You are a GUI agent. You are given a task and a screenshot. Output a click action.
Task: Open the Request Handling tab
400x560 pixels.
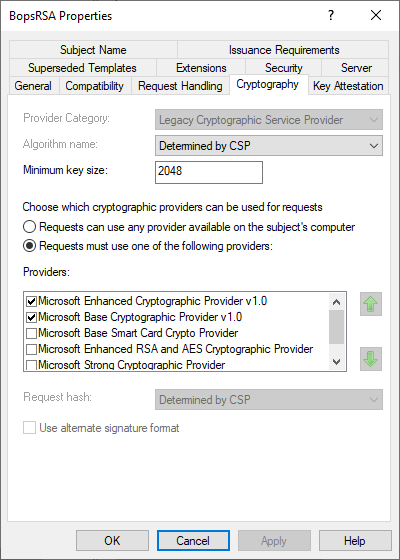180,86
